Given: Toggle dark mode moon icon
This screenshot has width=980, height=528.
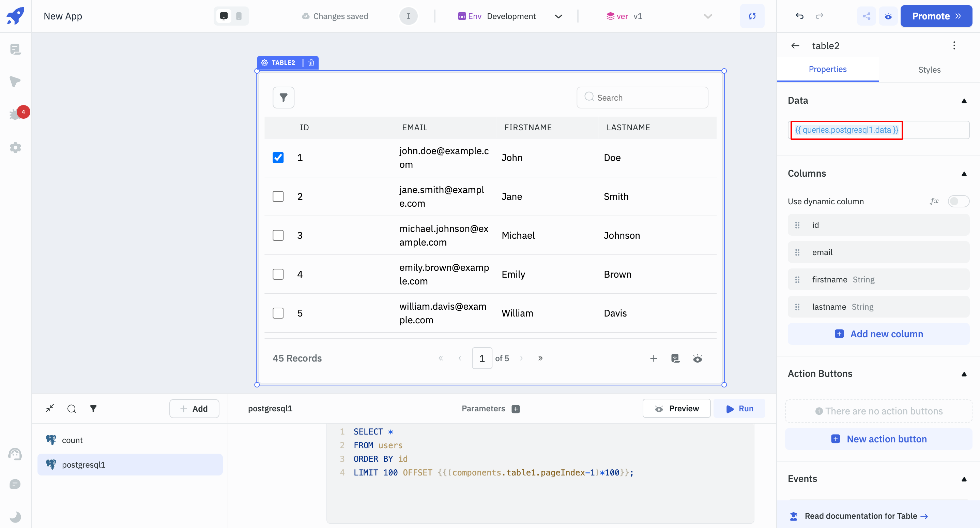Looking at the screenshot, I should [x=15, y=517].
